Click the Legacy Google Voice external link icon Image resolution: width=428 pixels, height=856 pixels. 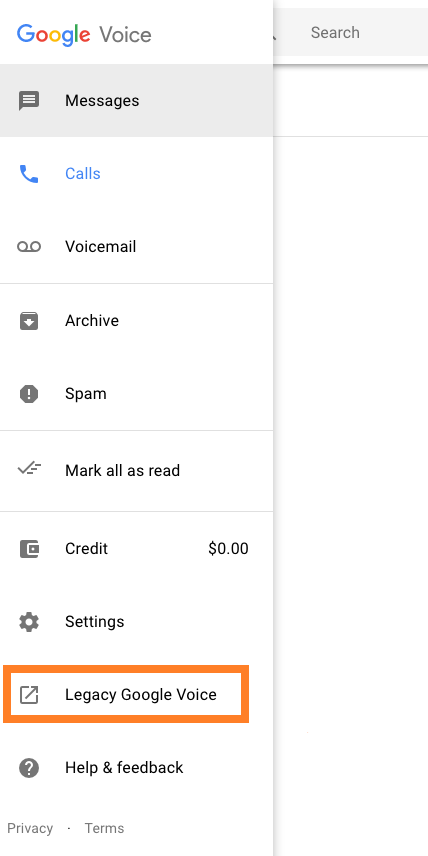29,695
